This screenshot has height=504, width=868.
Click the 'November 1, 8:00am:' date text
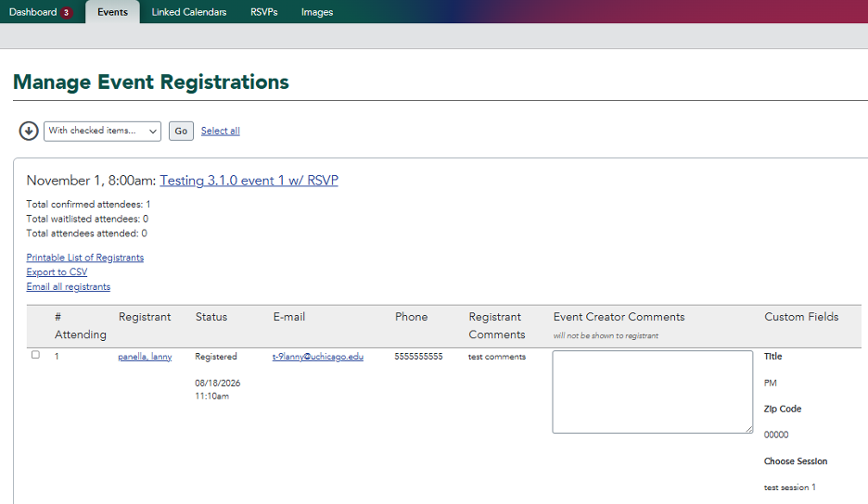[91, 181]
